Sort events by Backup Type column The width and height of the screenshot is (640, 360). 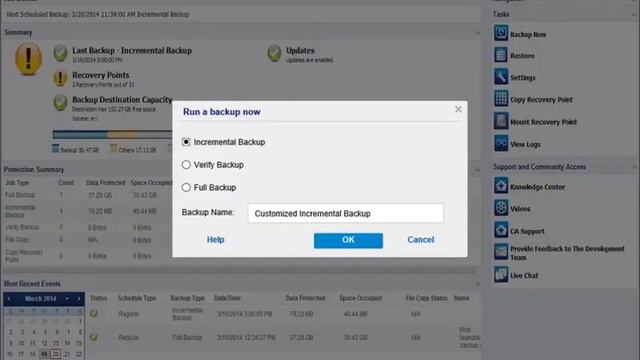click(x=187, y=298)
